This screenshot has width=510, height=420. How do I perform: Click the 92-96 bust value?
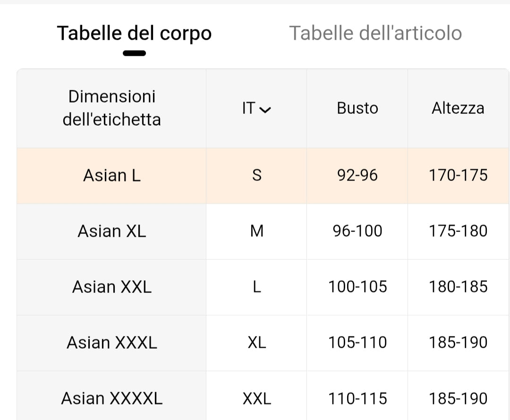(357, 175)
